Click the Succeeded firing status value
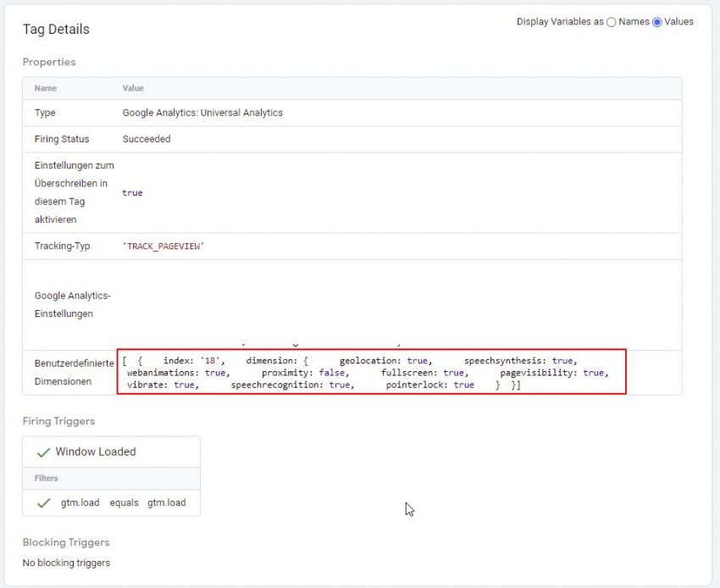 pos(146,137)
